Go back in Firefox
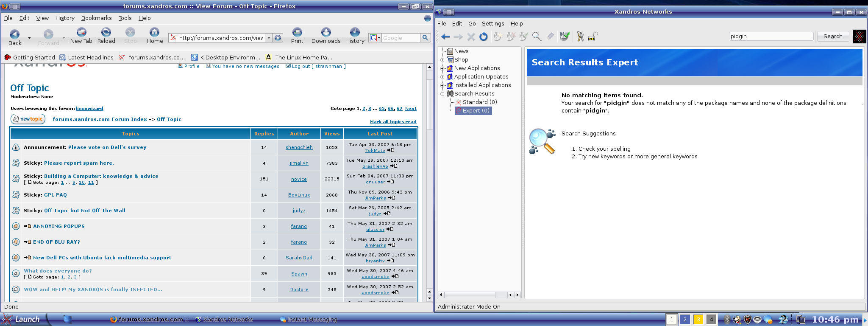The height and width of the screenshot is (326, 868). coord(15,37)
